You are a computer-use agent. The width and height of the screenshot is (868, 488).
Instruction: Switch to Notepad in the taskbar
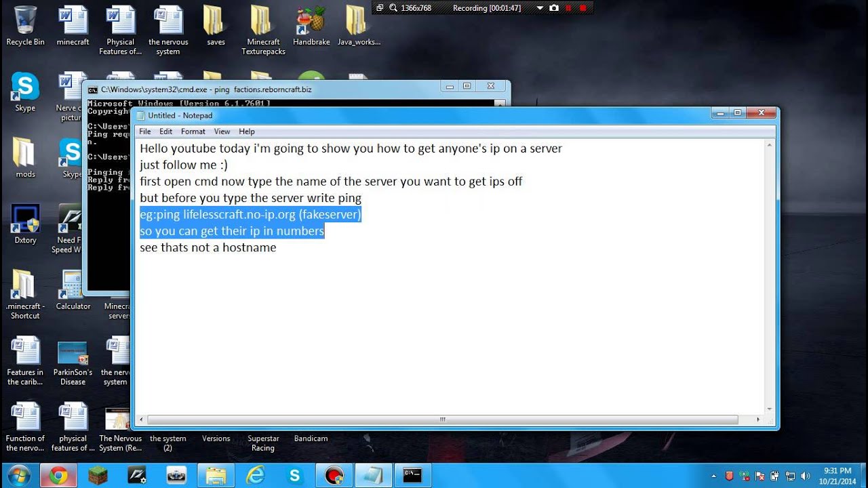[373, 476]
